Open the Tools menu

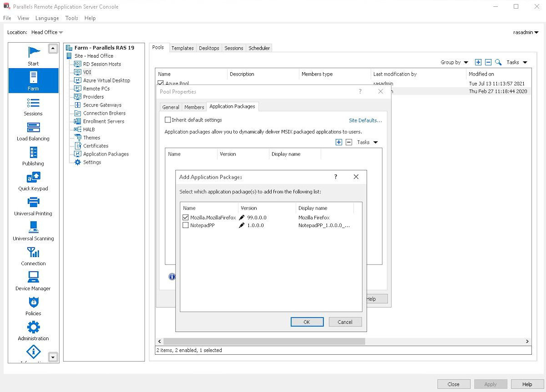[71, 18]
